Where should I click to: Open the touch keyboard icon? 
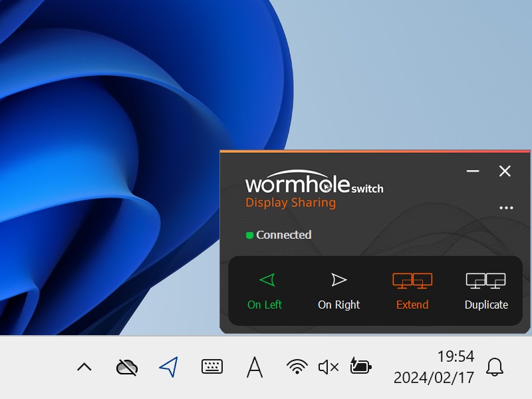click(x=211, y=366)
